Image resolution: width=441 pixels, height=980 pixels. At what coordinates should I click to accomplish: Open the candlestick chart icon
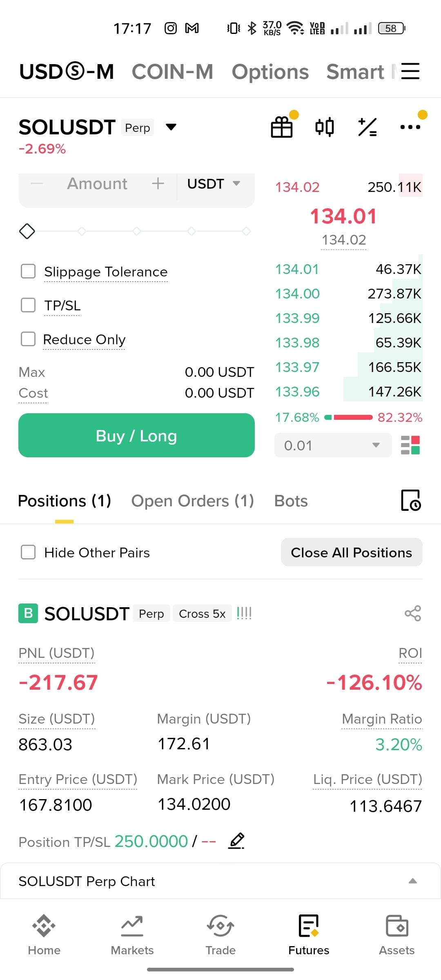coord(325,127)
